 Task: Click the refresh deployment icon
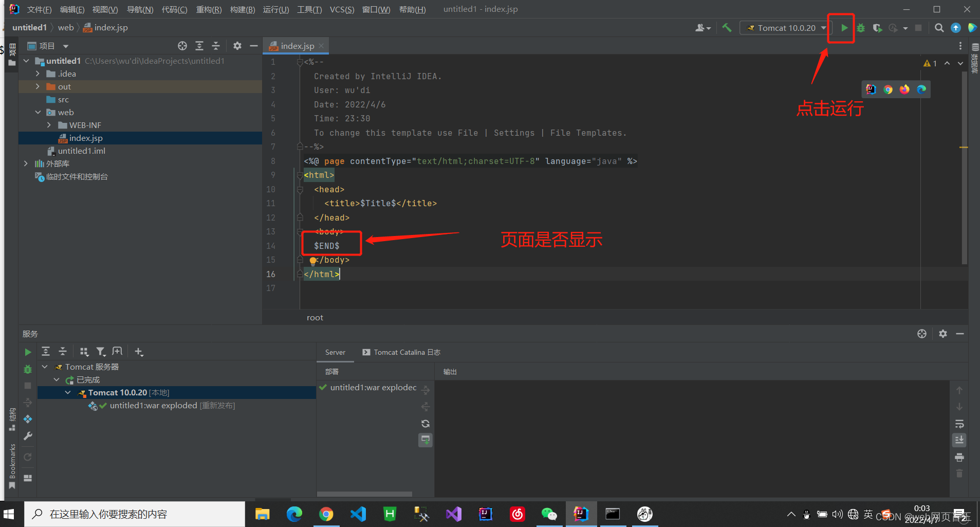[x=426, y=424]
